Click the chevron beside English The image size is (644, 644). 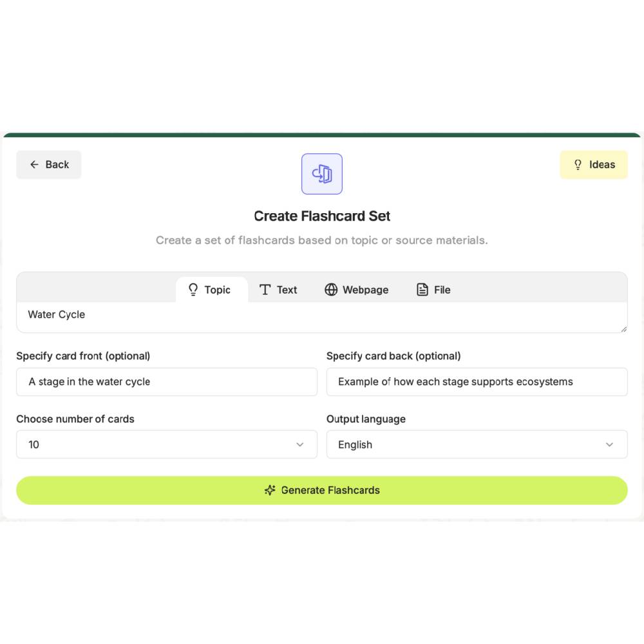click(609, 444)
